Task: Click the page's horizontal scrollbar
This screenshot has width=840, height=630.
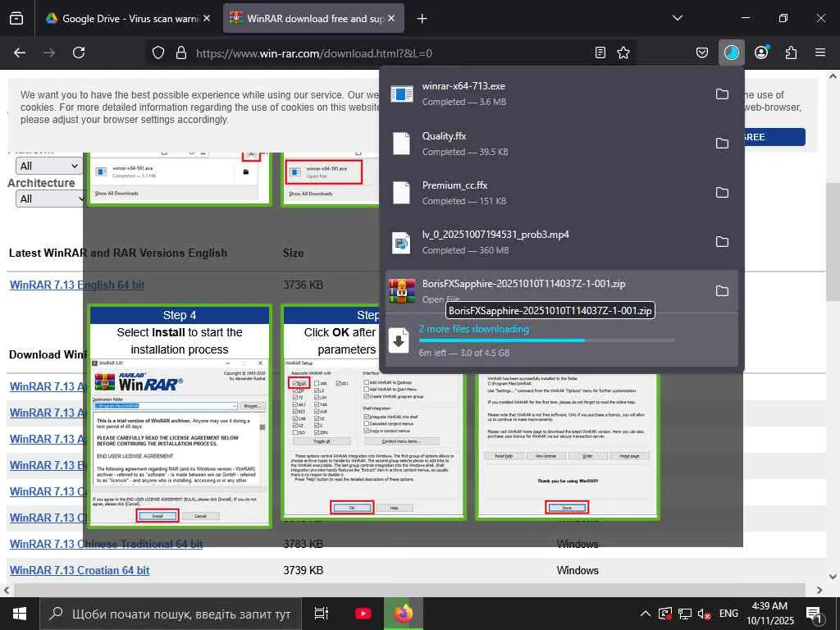Action: 410,590
